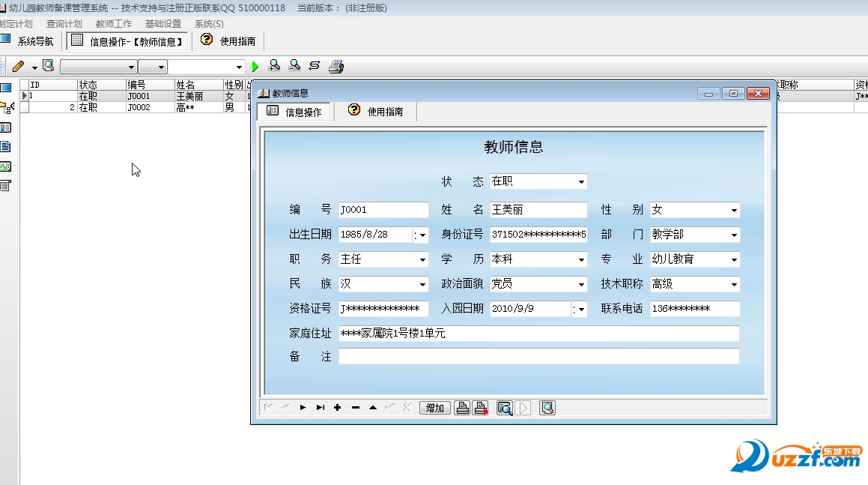The width and height of the screenshot is (868, 485).
Task: Open the 教师工作 menu
Action: pos(113,24)
